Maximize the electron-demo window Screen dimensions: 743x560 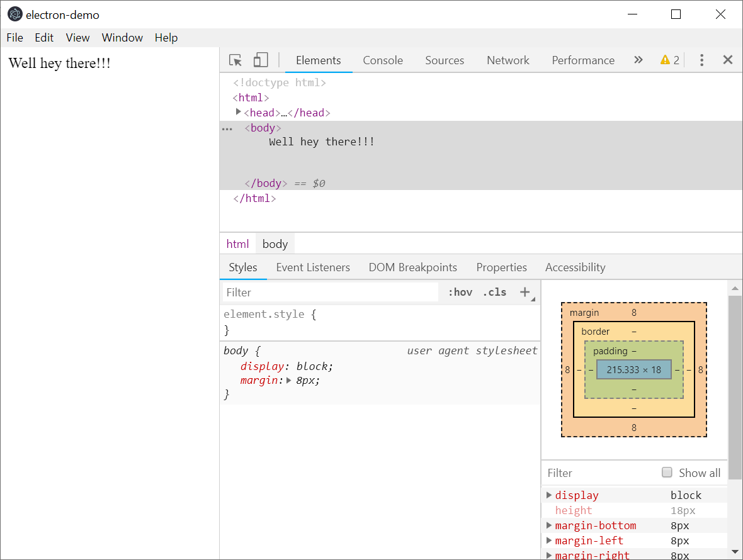(676, 14)
